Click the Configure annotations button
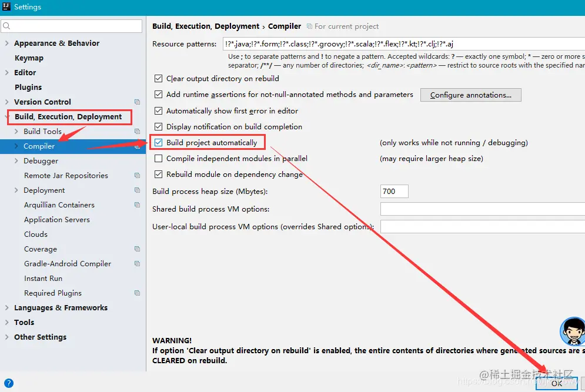 point(471,95)
